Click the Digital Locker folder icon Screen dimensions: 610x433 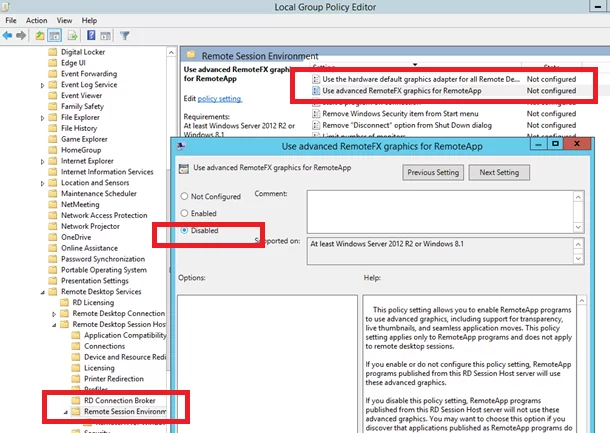[53, 52]
